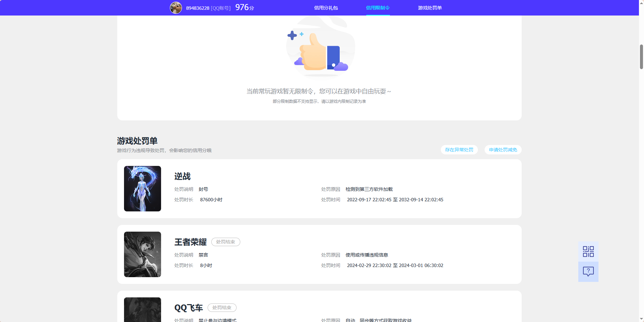Screen dimensions: 644x322
Task: Click the user avatar in the header
Action: (x=176, y=8)
